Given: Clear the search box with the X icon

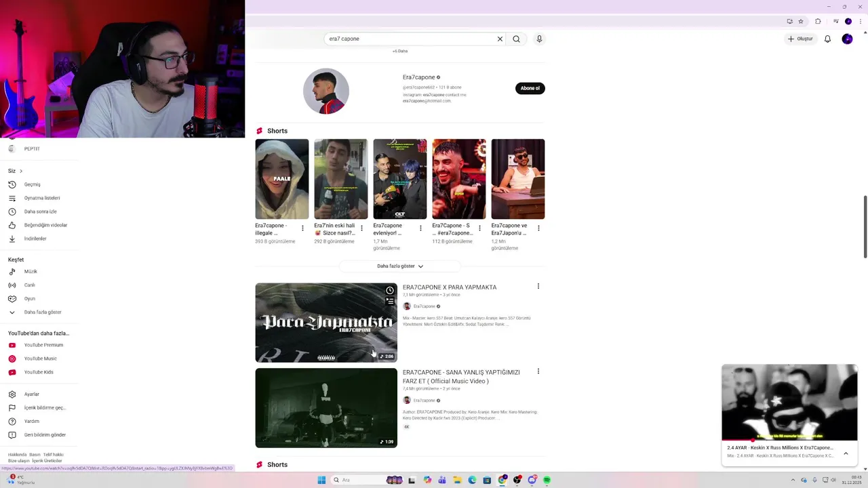Looking at the screenshot, I should 500,39.
